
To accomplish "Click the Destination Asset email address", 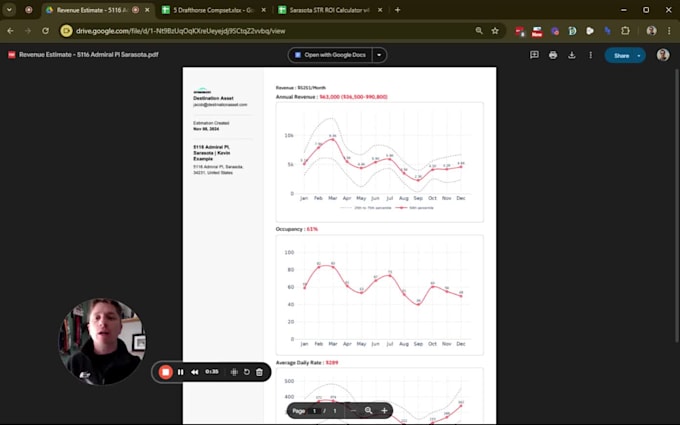I will (220, 105).
